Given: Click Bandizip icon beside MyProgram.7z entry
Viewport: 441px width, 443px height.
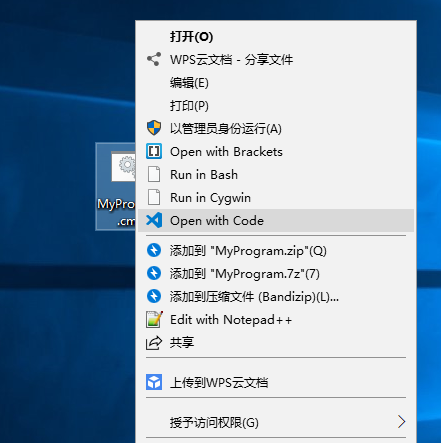Looking at the screenshot, I should (x=154, y=273).
